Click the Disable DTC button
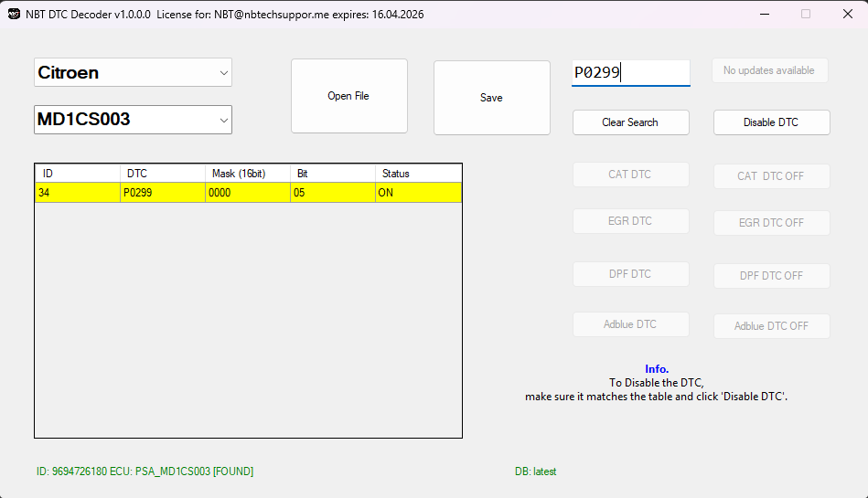The image size is (868, 498). click(x=771, y=122)
